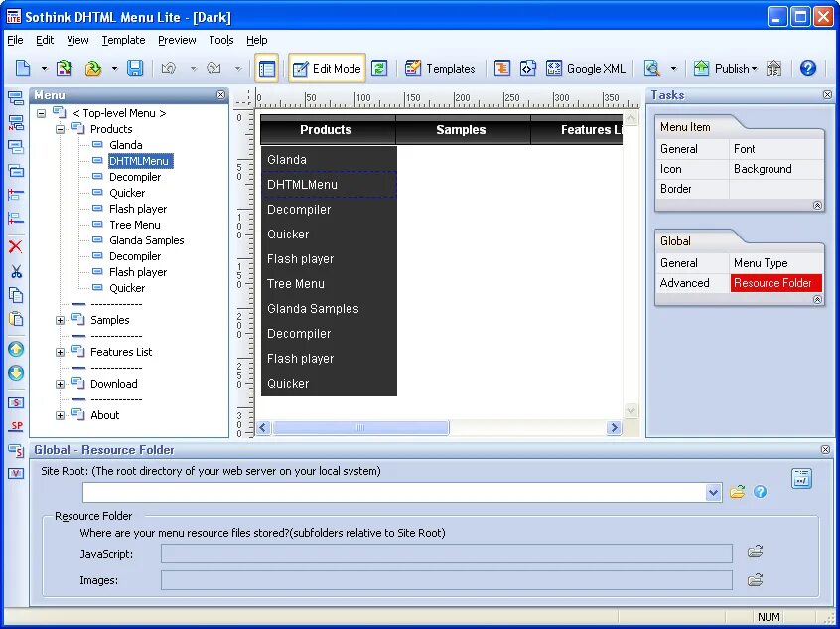The width and height of the screenshot is (840, 629).
Task: Open the New file dropdown arrow
Action: [45, 69]
